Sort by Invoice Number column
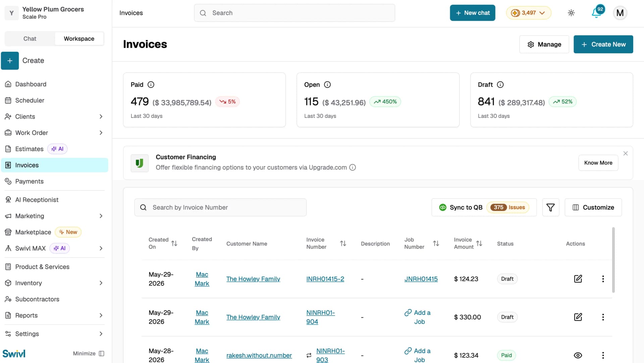Viewport: 644px width, 363px height. click(x=343, y=243)
